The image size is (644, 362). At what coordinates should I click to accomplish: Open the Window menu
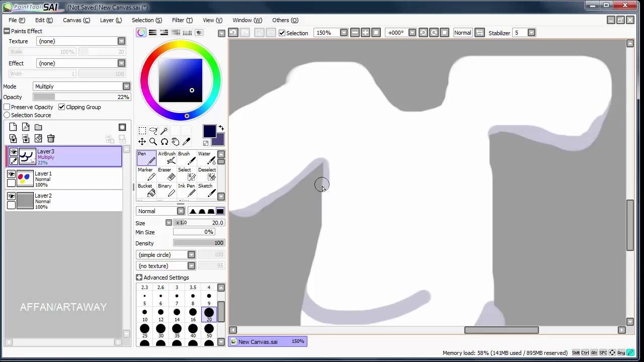tap(247, 20)
